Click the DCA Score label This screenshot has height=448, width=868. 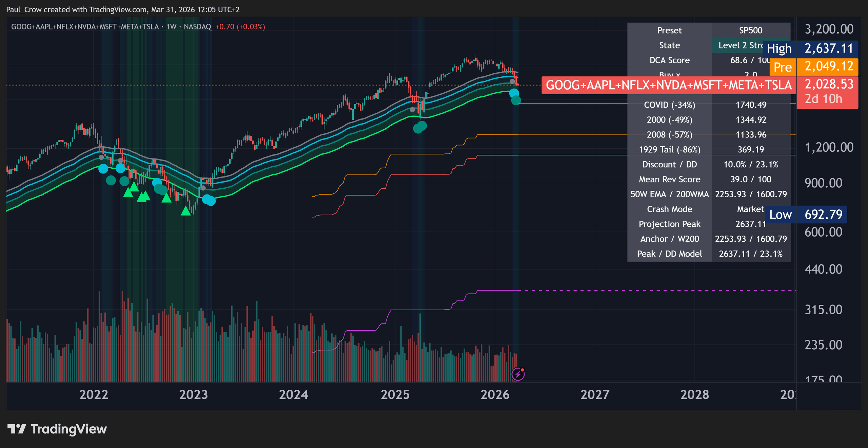pyautogui.click(x=669, y=60)
